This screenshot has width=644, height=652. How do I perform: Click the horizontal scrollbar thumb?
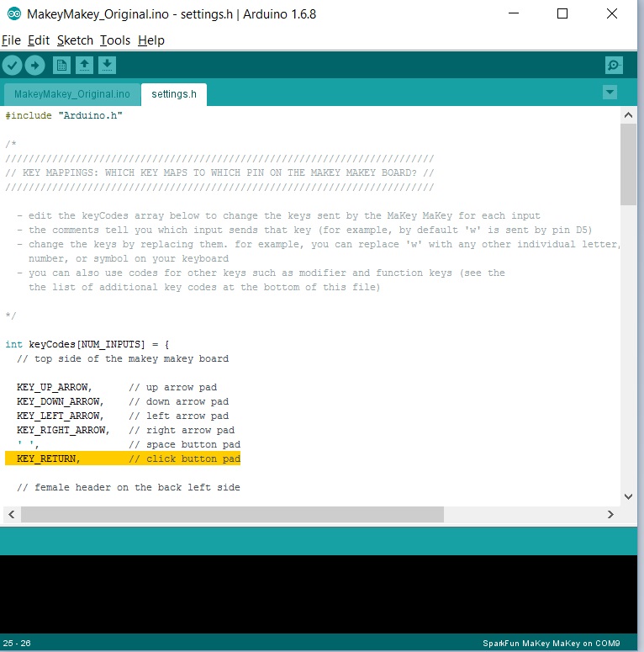coord(232,514)
